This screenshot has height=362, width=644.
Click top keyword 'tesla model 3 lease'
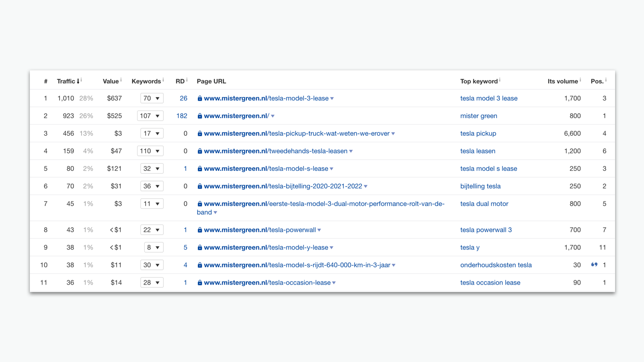pyautogui.click(x=489, y=98)
